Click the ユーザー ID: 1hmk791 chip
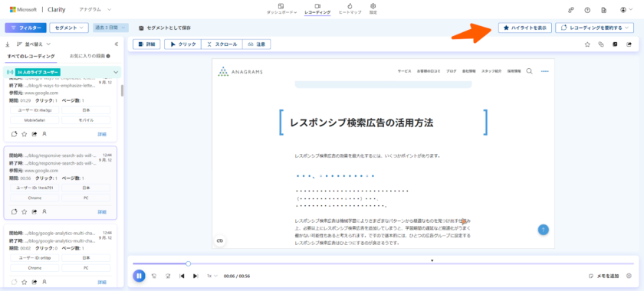 (x=34, y=188)
